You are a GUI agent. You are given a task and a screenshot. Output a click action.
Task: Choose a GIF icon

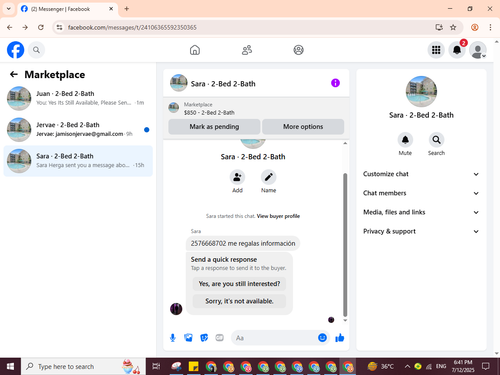click(219, 338)
